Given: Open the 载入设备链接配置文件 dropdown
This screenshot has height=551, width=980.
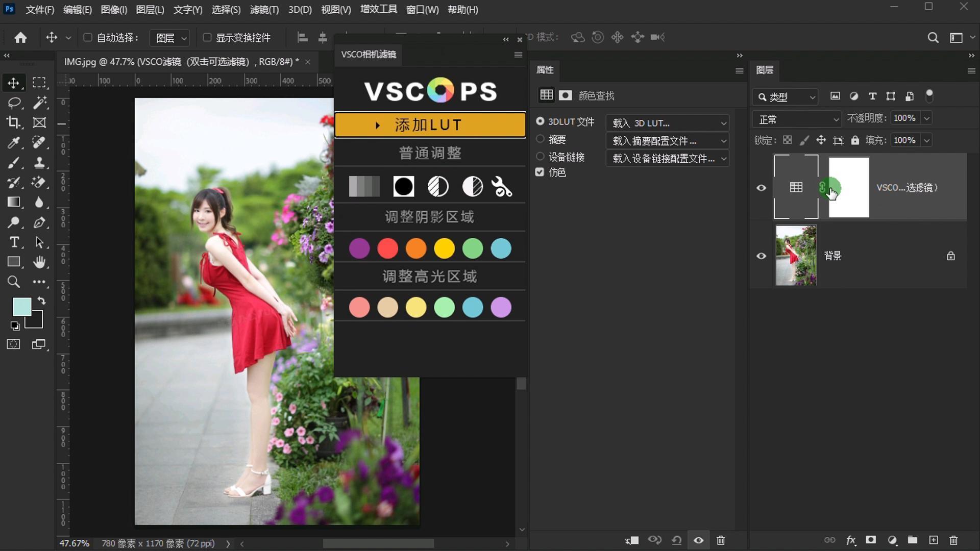Looking at the screenshot, I should (668, 159).
